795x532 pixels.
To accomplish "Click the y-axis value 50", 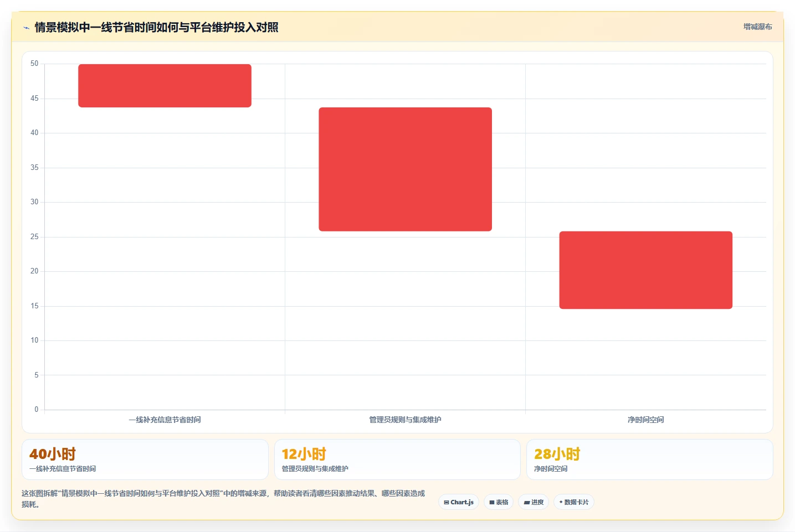I will [34, 64].
